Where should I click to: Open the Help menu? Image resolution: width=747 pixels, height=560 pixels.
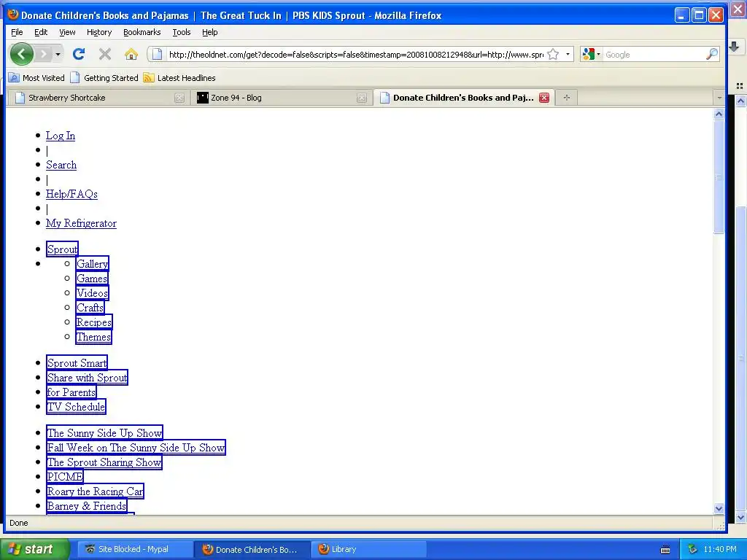(x=209, y=32)
